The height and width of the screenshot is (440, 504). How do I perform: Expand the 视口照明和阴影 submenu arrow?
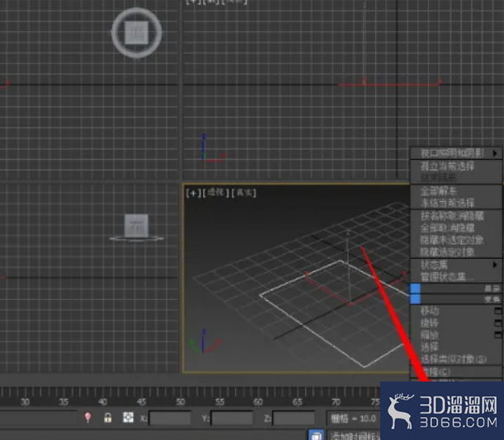point(495,153)
